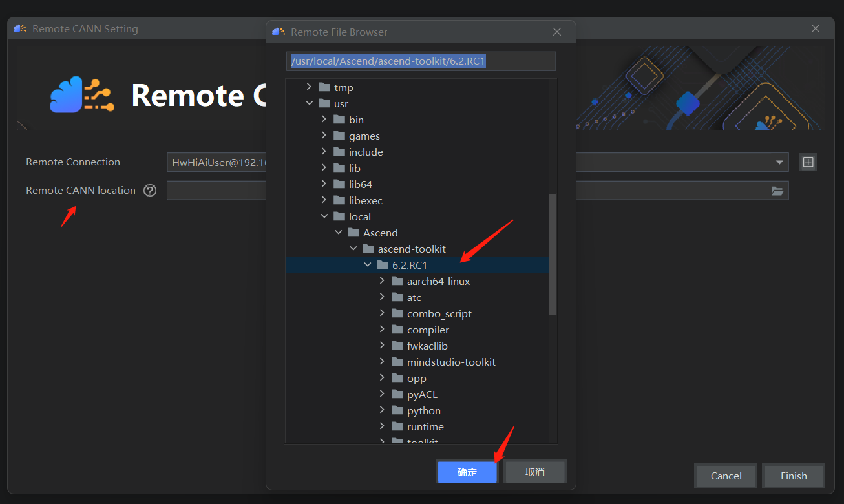Select the tmp folder icon
This screenshot has height=504, width=844.
324,87
